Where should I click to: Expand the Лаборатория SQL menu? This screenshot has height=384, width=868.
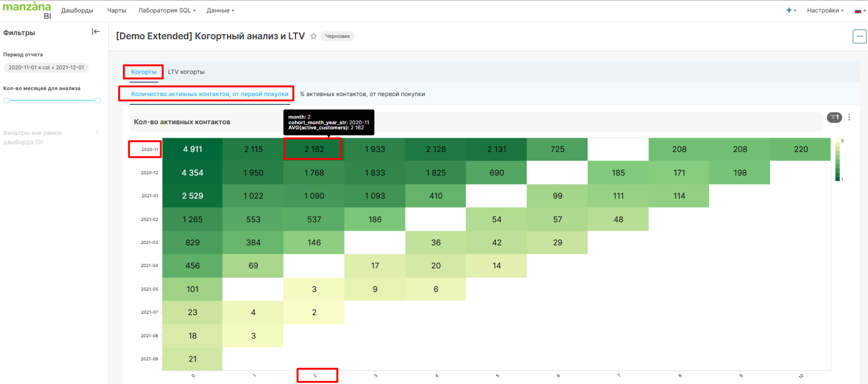pos(167,10)
